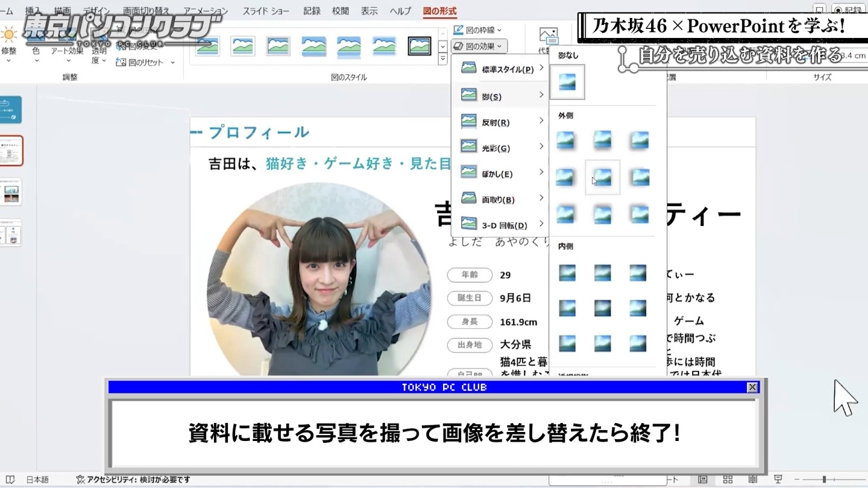This screenshot has height=488, width=868.
Task: Switch to the スライド ショー tab
Action: coord(266,11)
